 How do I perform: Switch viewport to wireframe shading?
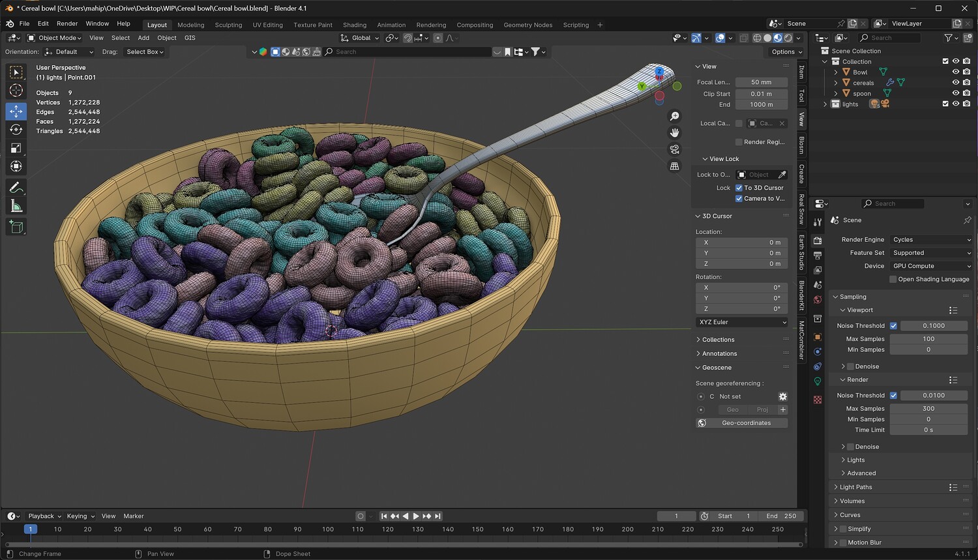point(757,38)
